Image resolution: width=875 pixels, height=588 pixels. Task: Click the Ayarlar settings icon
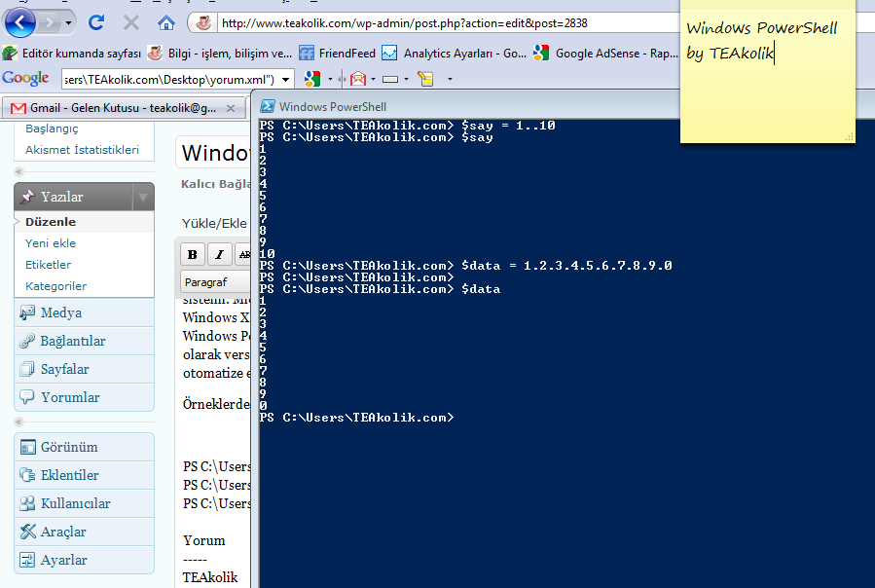tap(27, 560)
